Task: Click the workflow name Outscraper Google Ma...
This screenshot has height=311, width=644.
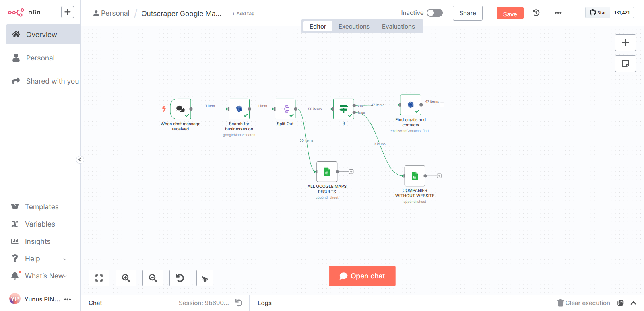Action: pyautogui.click(x=181, y=14)
